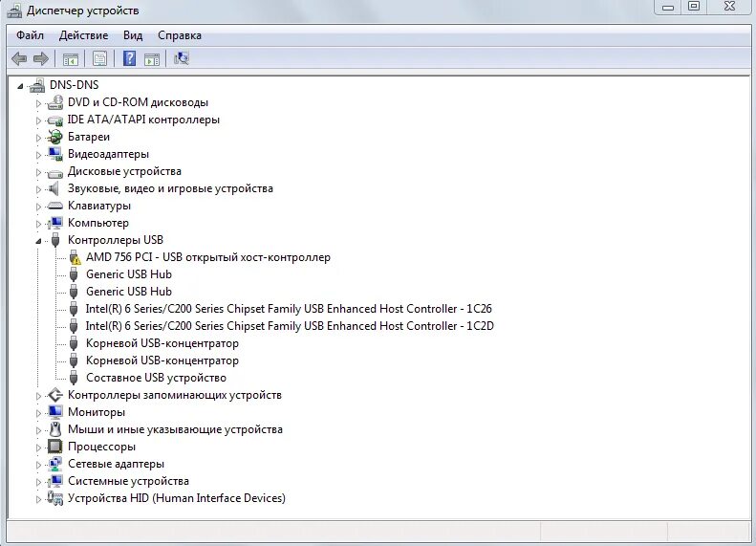Open the Properties toolbar icon
Screen dimensions: 756x546
[x=99, y=59]
